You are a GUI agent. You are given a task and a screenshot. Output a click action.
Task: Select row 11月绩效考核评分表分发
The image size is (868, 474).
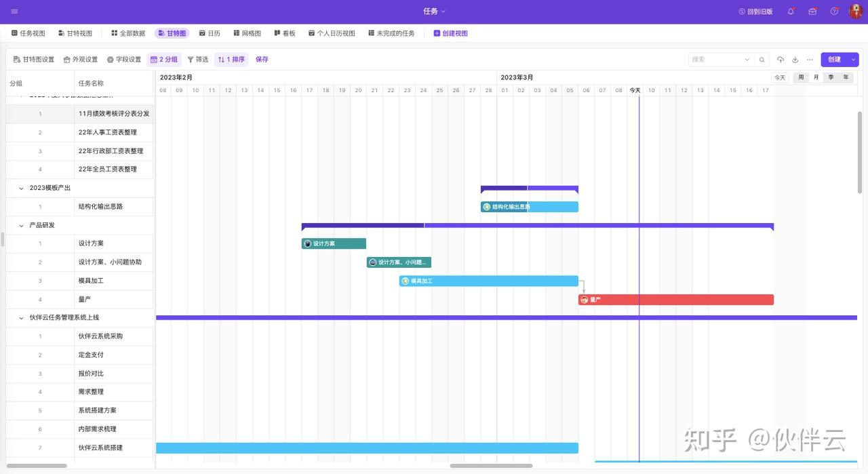(x=80, y=114)
